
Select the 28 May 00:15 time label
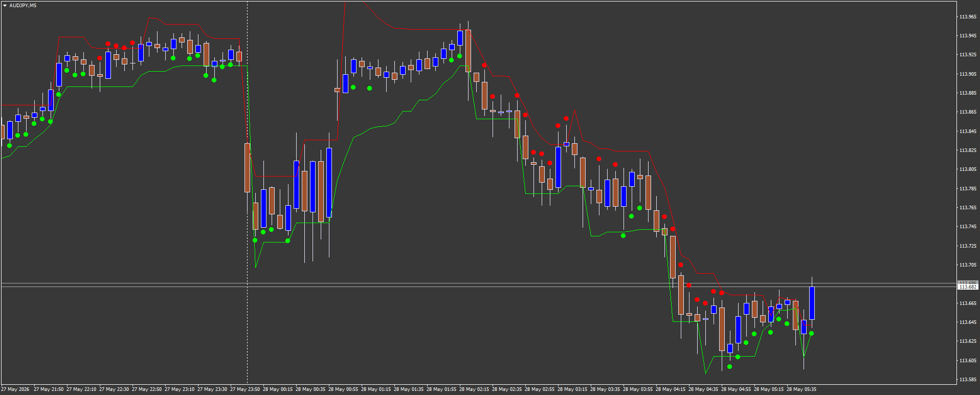point(278,389)
